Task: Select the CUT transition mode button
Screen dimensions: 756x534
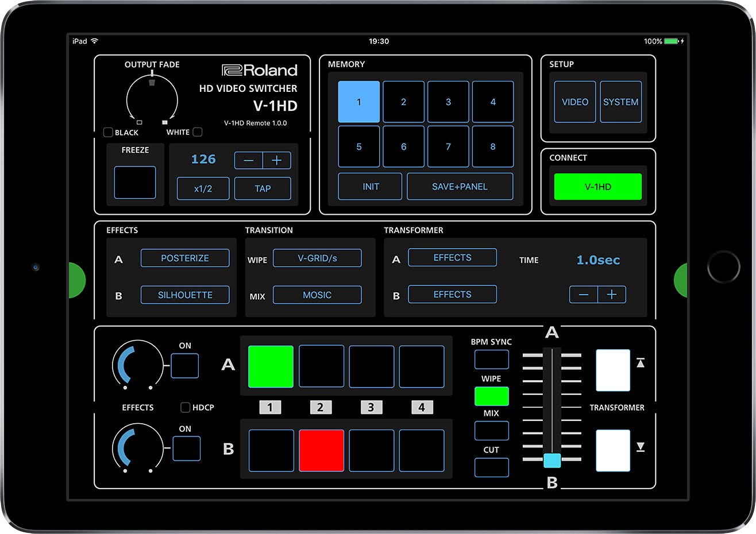Action: pyautogui.click(x=492, y=467)
